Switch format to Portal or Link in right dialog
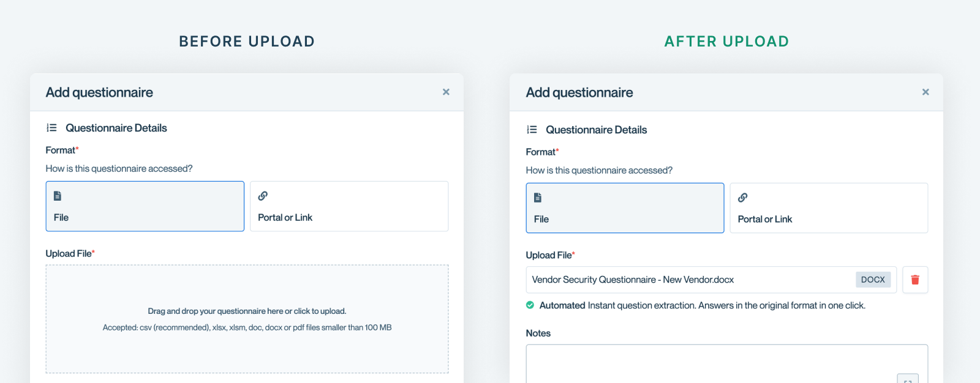The height and width of the screenshot is (383, 980). [x=829, y=208]
